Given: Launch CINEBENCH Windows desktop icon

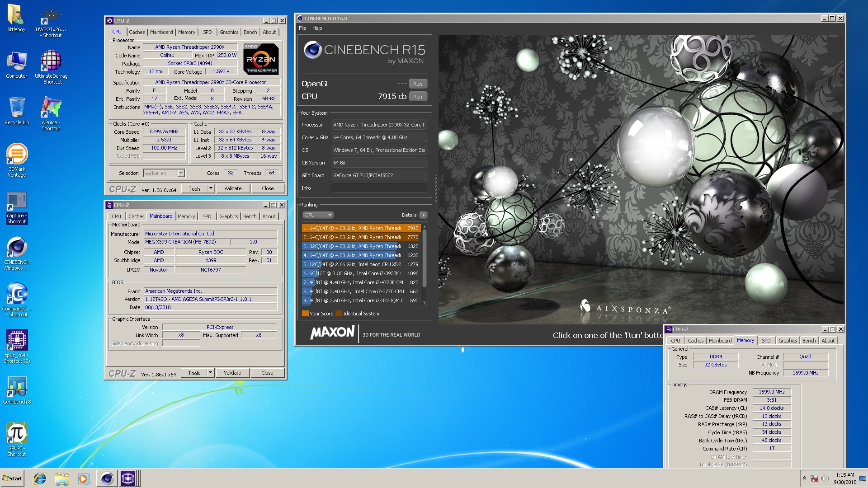Looking at the screenshot, I should tap(17, 253).
